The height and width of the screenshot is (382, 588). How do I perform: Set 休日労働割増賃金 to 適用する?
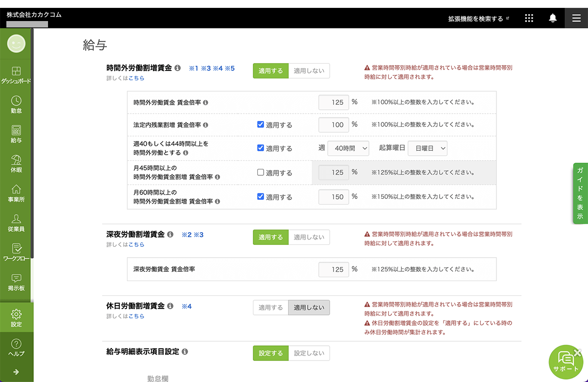(x=270, y=308)
